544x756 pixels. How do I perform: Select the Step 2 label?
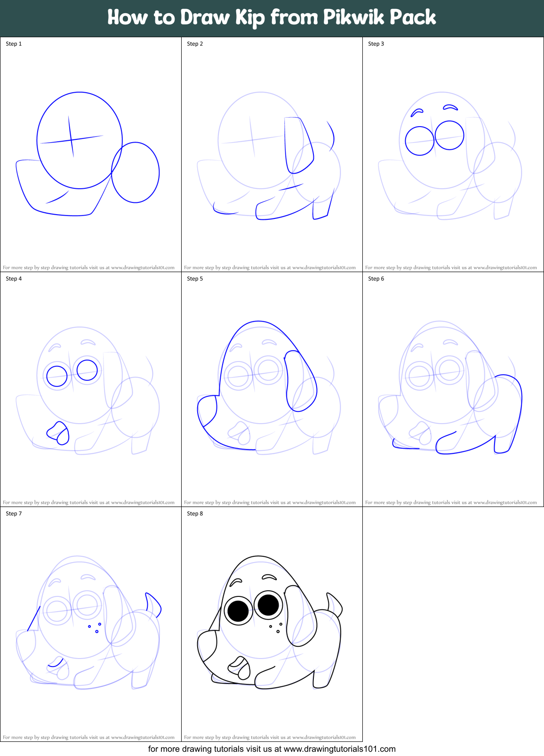[195, 44]
